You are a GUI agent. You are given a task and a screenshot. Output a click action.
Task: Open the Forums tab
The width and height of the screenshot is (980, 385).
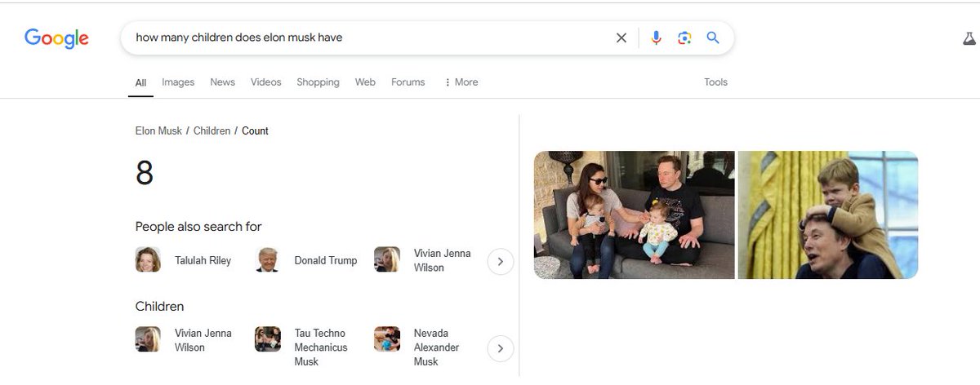pos(408,82)
